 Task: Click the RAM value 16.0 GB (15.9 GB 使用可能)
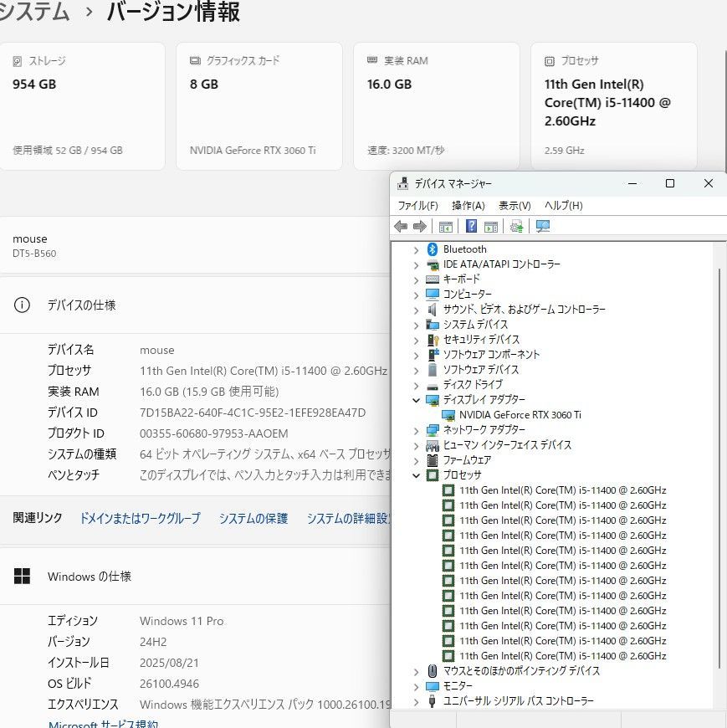[209, 392]
